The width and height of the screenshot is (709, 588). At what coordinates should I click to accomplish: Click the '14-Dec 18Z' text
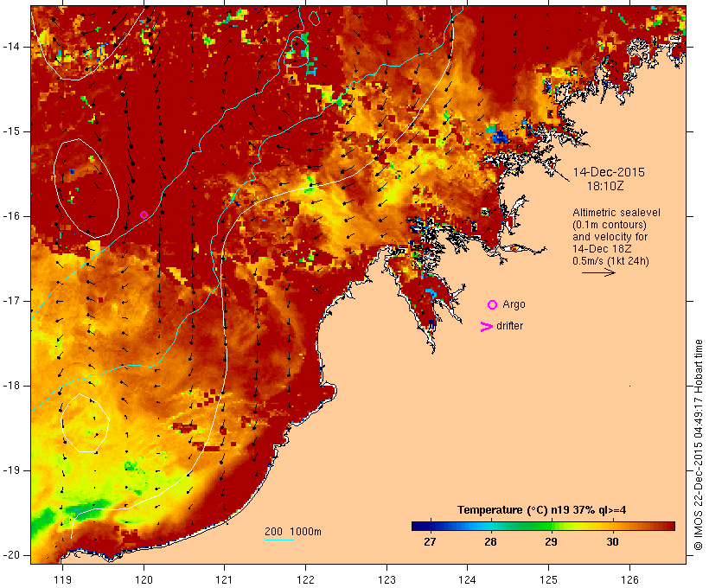pyautogui.click(x=602, y=249)
